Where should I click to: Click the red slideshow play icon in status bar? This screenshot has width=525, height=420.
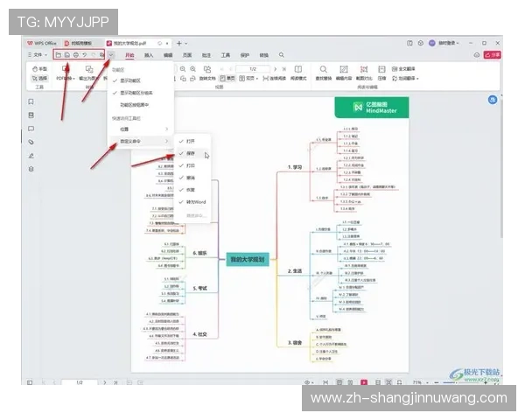pyautogui.click(x=364, y=382)
